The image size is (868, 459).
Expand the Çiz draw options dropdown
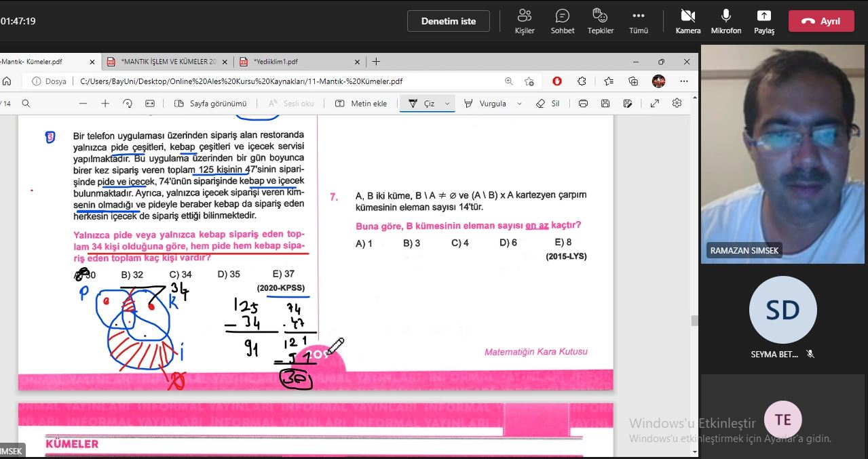447,104
